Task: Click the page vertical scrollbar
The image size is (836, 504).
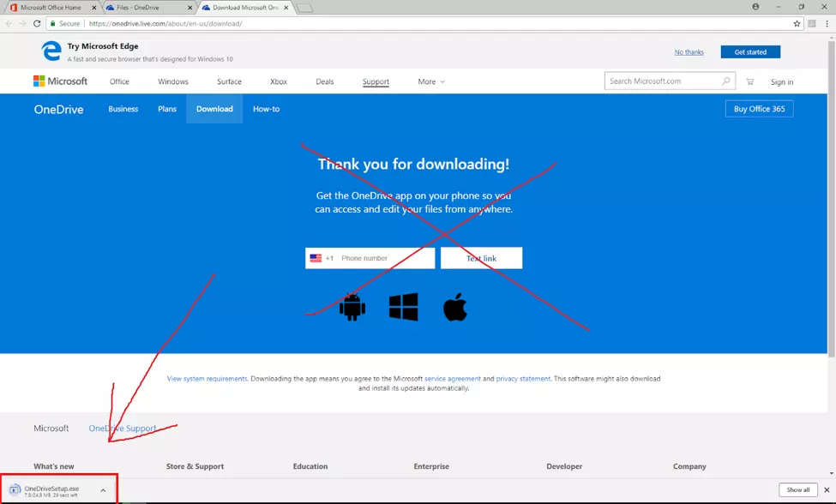Action: [831, 200]
